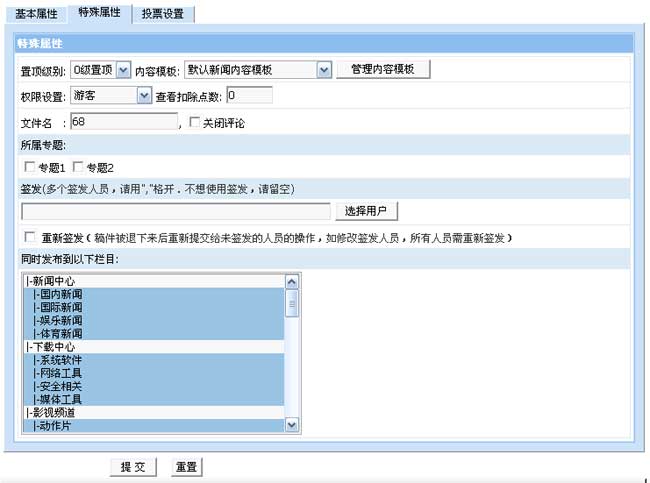Open the 投票设置 tab
This screenshot has height=483, width=650.
(161, 14)
